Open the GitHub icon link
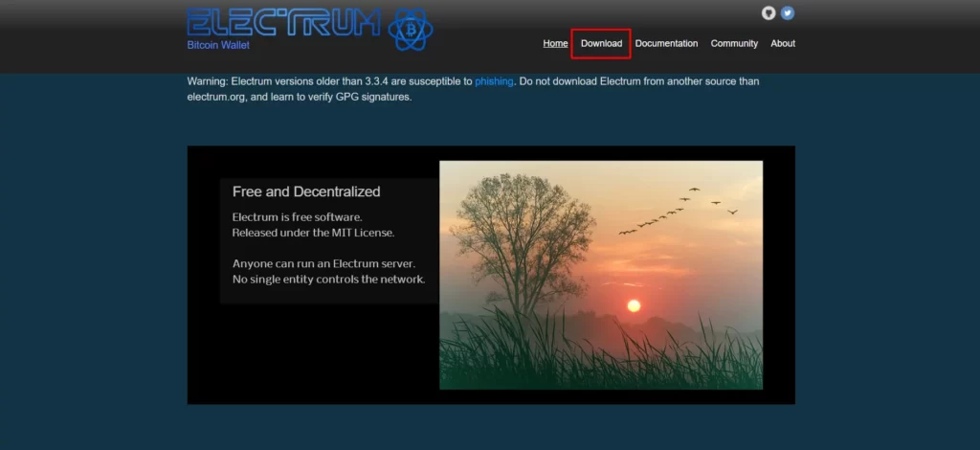980x450 pixels. point(768,13)
